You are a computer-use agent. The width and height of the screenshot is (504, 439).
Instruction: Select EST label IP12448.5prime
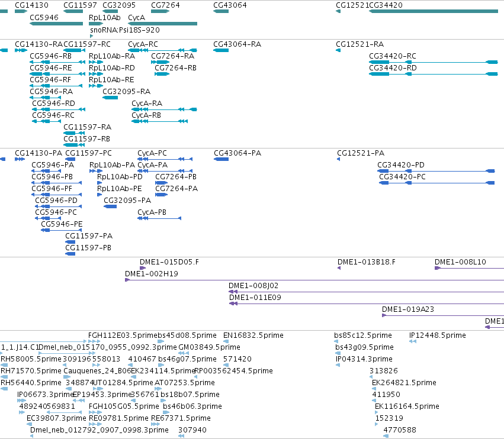[438, 335]
